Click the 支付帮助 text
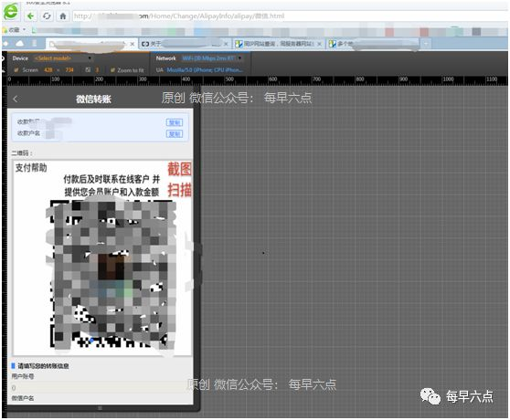 pyautogui.click(x=31, y=168)
